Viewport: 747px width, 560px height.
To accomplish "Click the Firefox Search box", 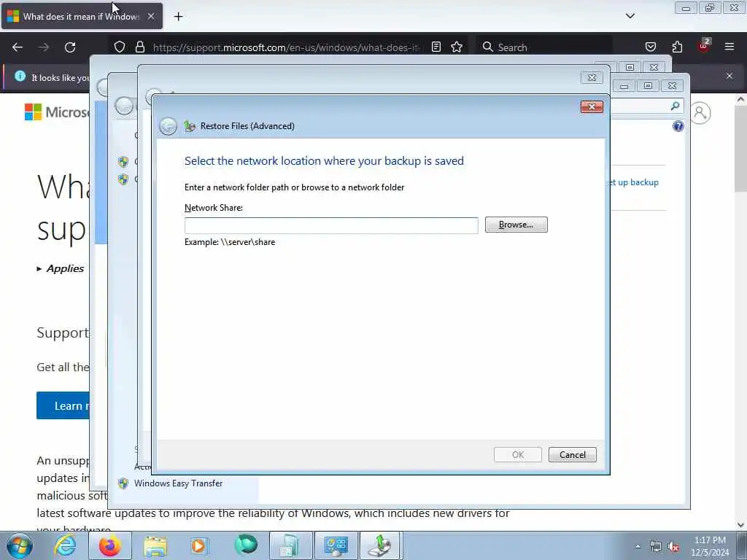I will [544, 47].
